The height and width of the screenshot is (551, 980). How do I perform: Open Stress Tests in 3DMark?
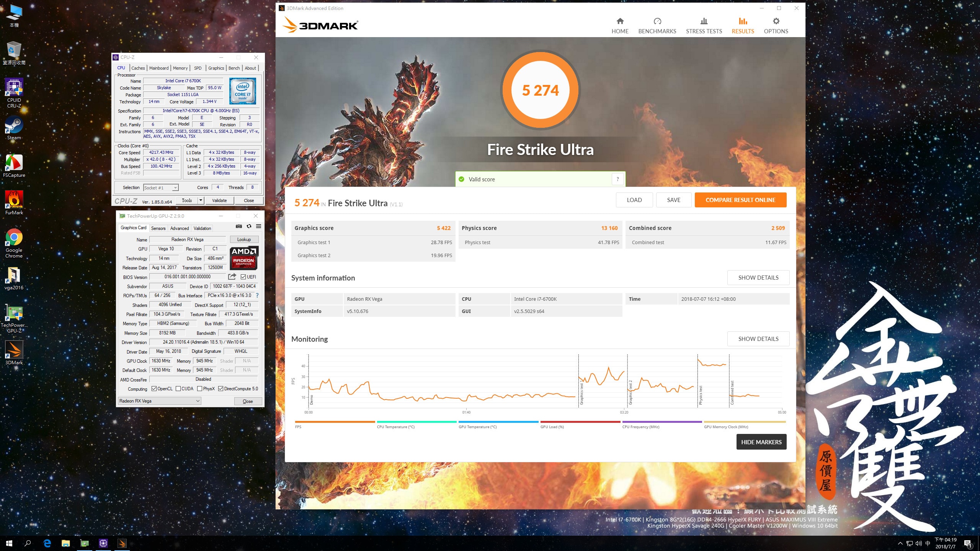click(704, 26)
